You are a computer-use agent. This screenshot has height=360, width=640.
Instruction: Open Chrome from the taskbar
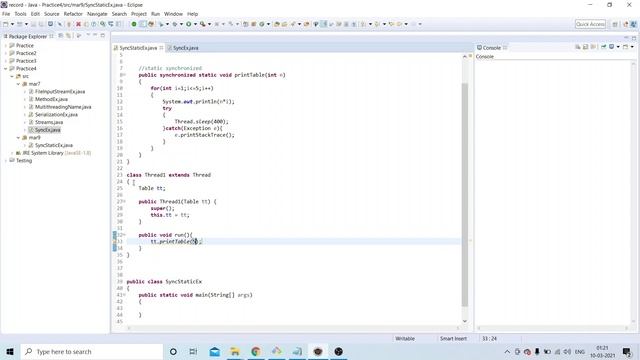coord(256,351)
